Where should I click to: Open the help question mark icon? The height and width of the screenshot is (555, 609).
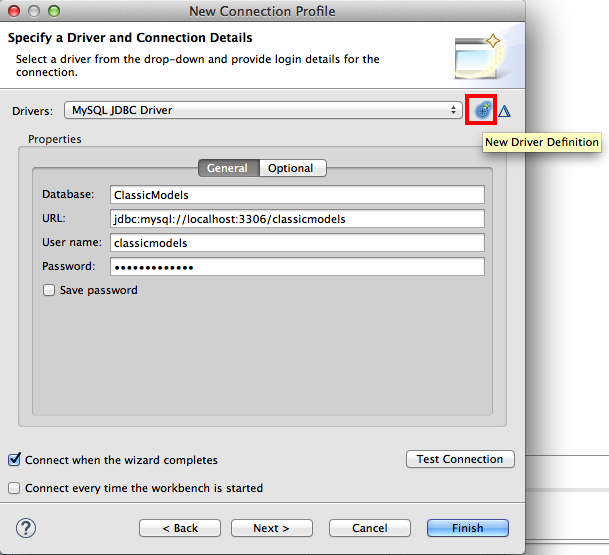click(26, 528)
